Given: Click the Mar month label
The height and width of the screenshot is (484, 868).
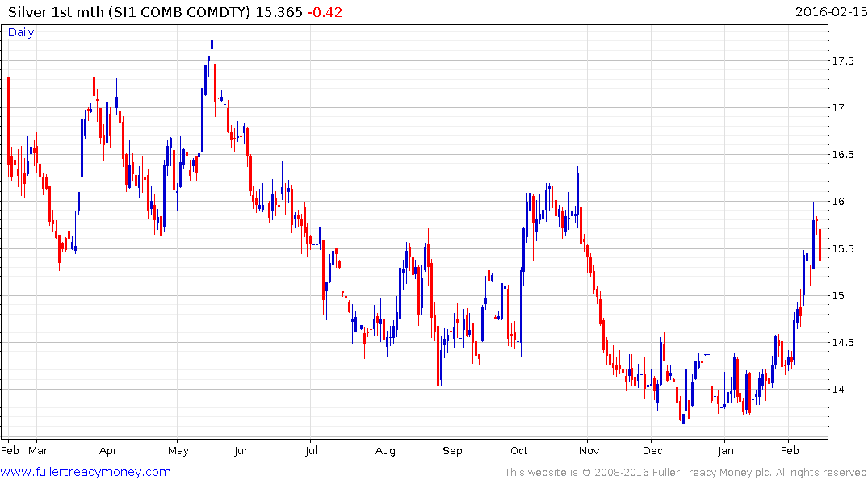Looking at the screenshot, I should point(38,451).
